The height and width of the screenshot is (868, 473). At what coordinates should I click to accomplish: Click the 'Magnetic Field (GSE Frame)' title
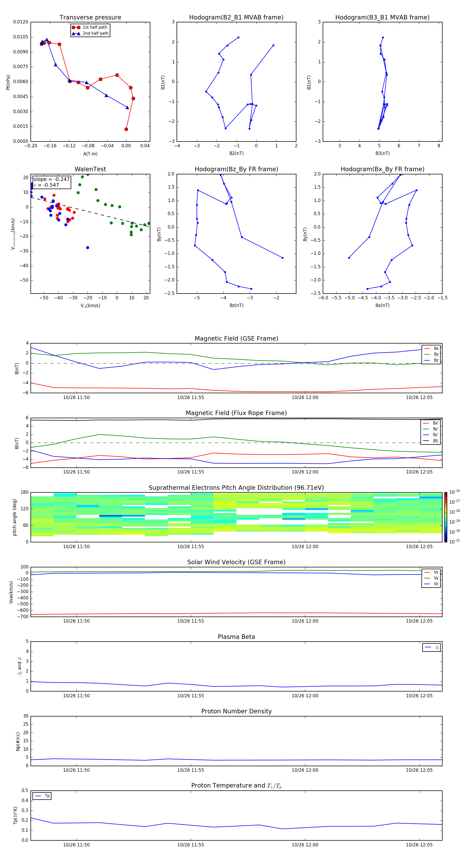pyautogui.click(x=236, y=339)
